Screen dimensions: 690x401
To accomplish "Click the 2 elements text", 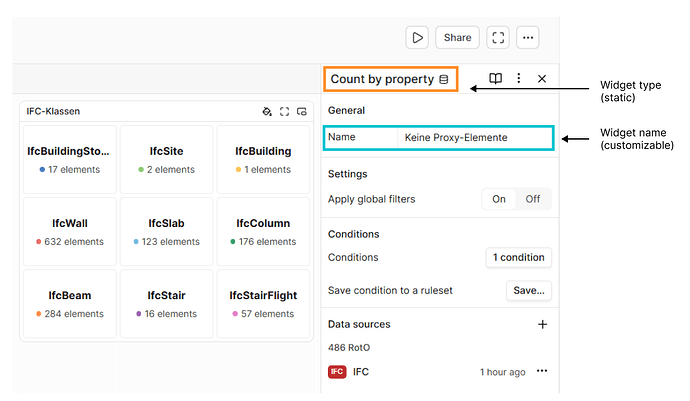I will pos(171,169).
